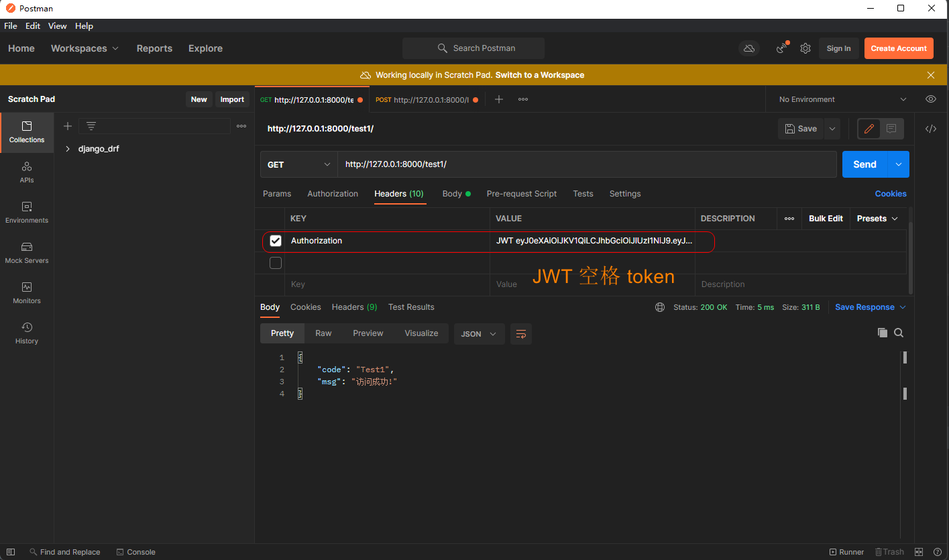Open the two-pane layout icon in status bar
Image resolution: width=949 pixels, height=560 pixels.
point(919,552)
